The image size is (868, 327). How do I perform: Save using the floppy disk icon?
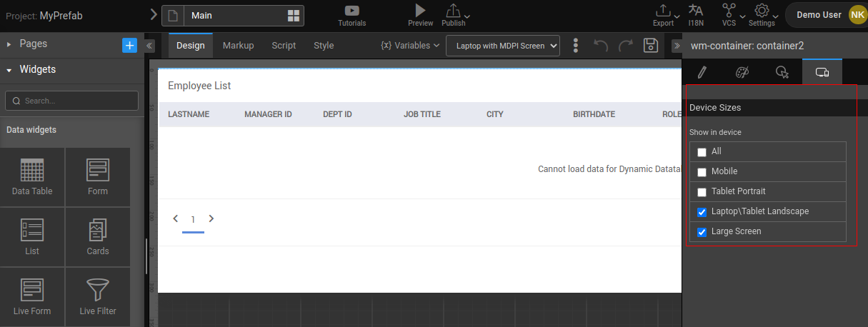[x=650, y=46]
